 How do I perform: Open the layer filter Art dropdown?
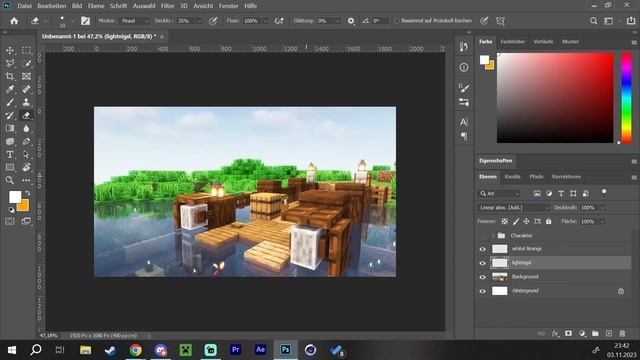click(x=499, y=193)
